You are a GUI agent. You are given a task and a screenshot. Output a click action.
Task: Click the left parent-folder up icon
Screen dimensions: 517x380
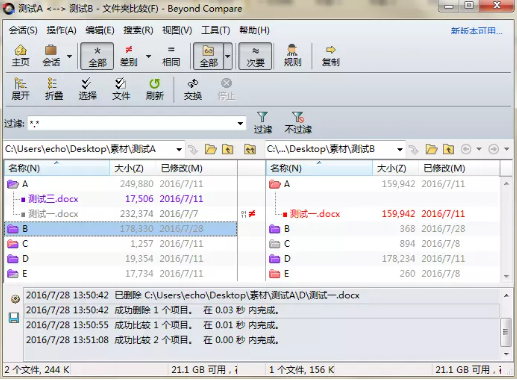(227, 149)
